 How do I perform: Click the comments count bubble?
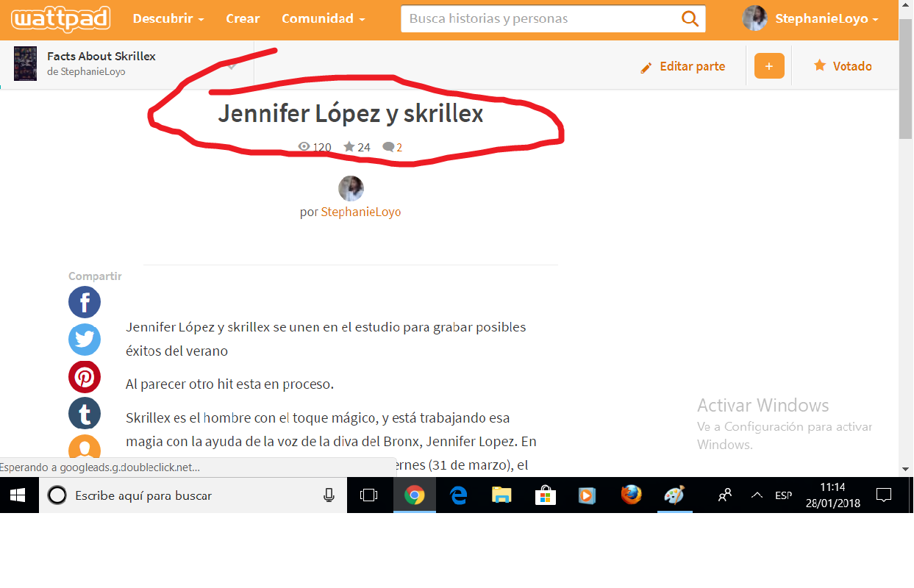coord(393,147)
